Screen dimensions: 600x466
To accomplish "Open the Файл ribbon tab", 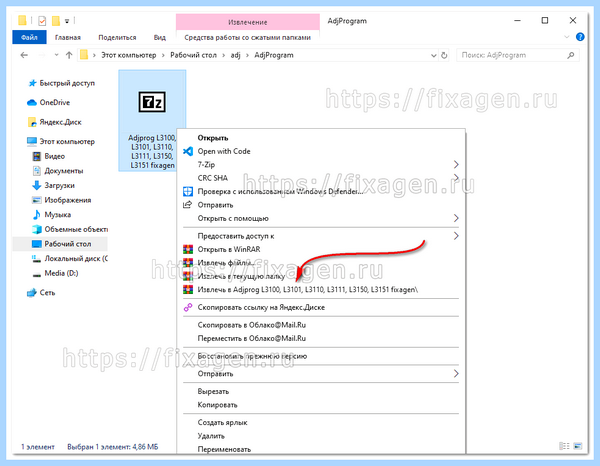I will [29, 37].
